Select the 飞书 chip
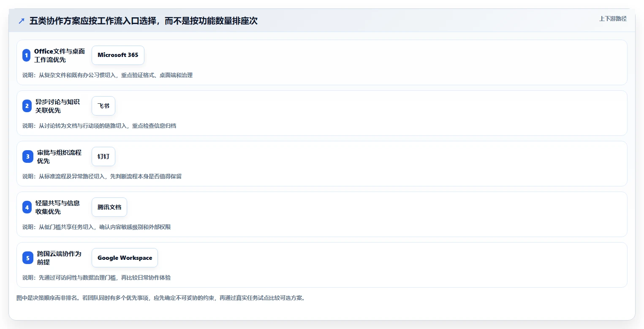The width and height of the screenshot is (644, 329). pyautogui.click(x=103, y=106)
